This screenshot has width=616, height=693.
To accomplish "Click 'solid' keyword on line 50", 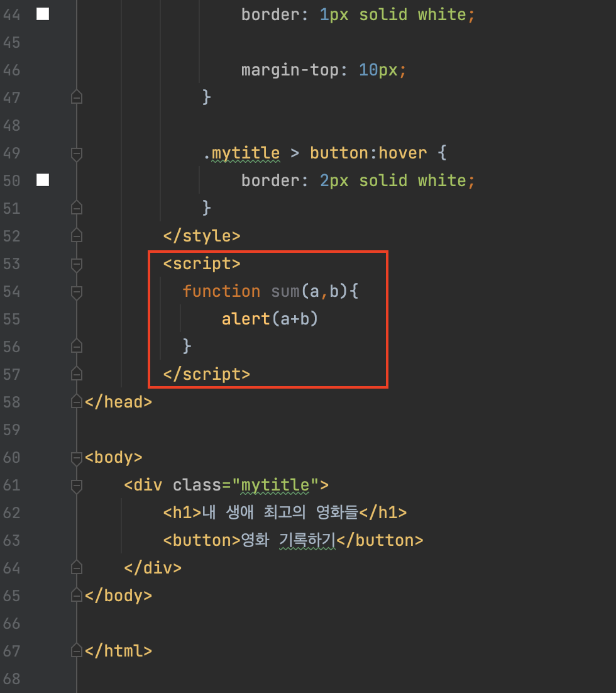I will 383,180.
